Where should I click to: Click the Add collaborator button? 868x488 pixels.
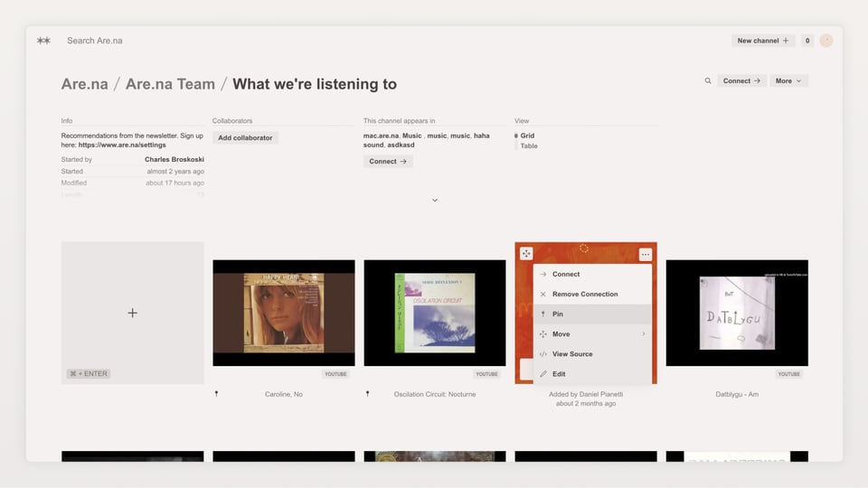click(x=245, y=138)
